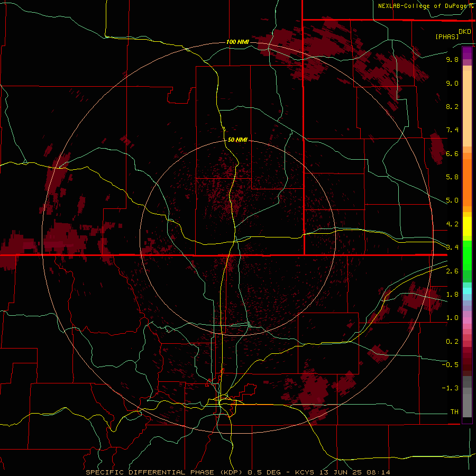The width and height of the screenshot is (476, 476).
Task: Click the DKD units label
Action: click(465, 32)
